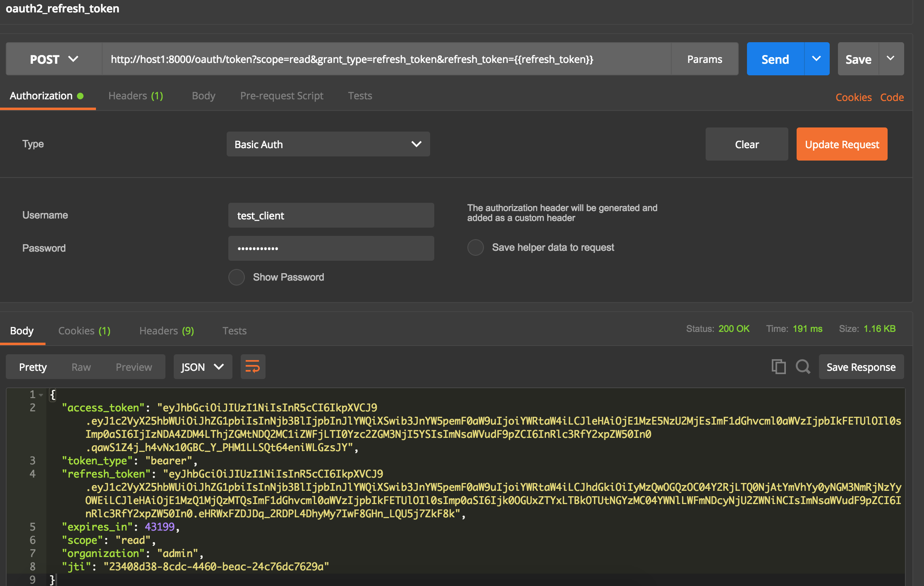
Task: Enable Save helper data to request
Action: (476, 247)
